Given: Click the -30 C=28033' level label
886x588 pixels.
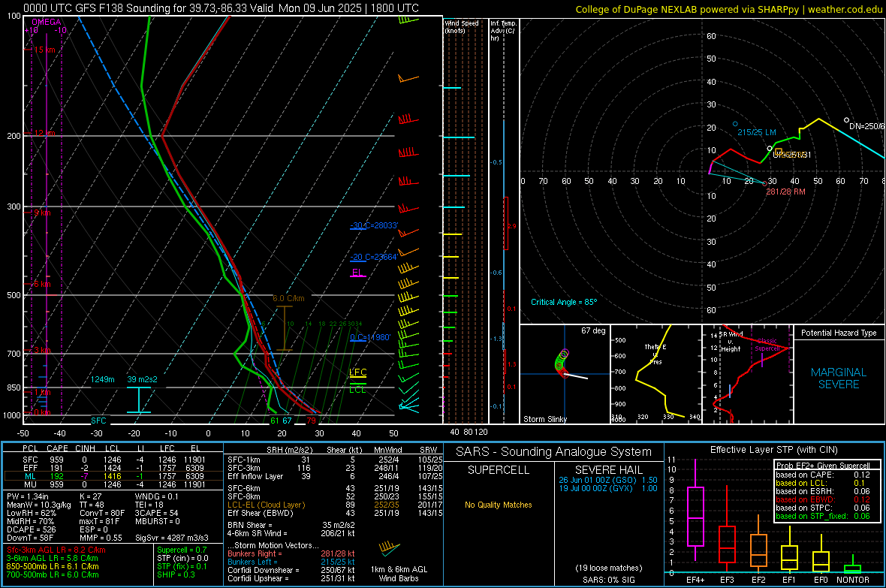Looking at the screenshot, I should [x=374, y=225].
